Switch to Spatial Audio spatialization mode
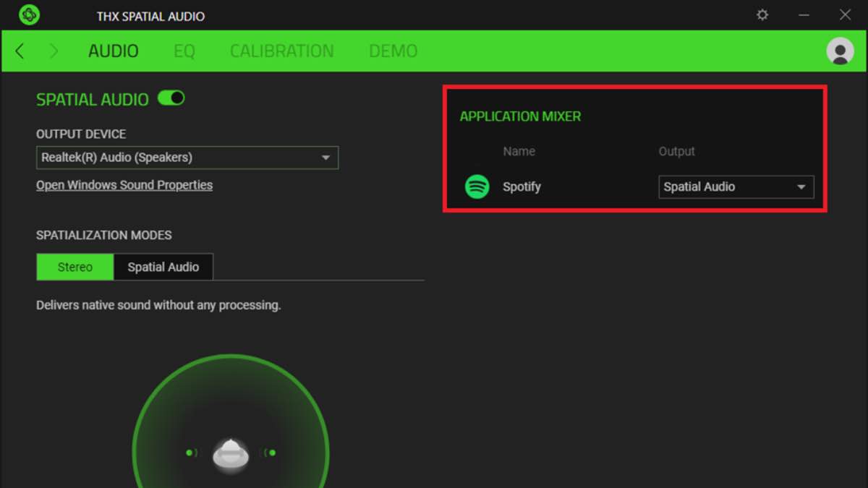This screenshot has height=488, width=868. tap(163, 267)
